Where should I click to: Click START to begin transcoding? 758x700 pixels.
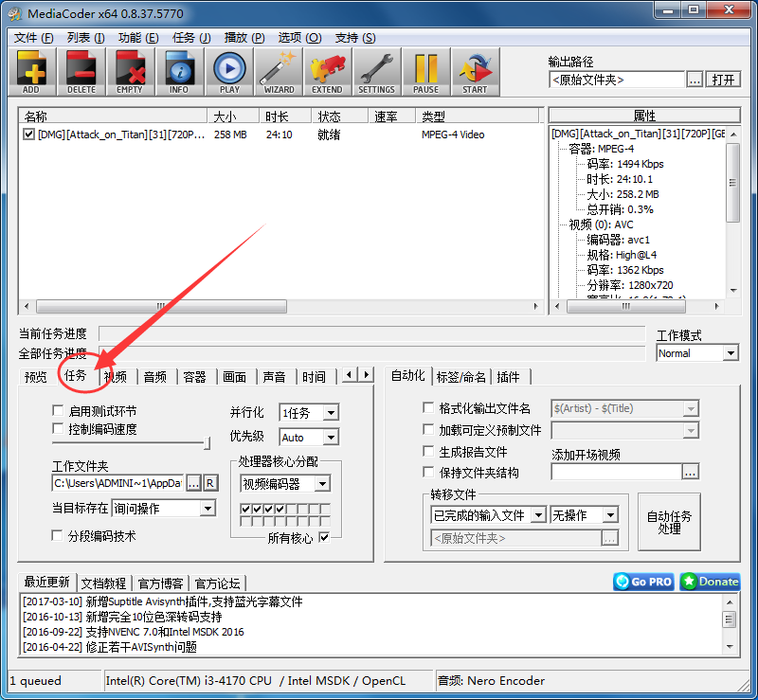coord(475,71)
